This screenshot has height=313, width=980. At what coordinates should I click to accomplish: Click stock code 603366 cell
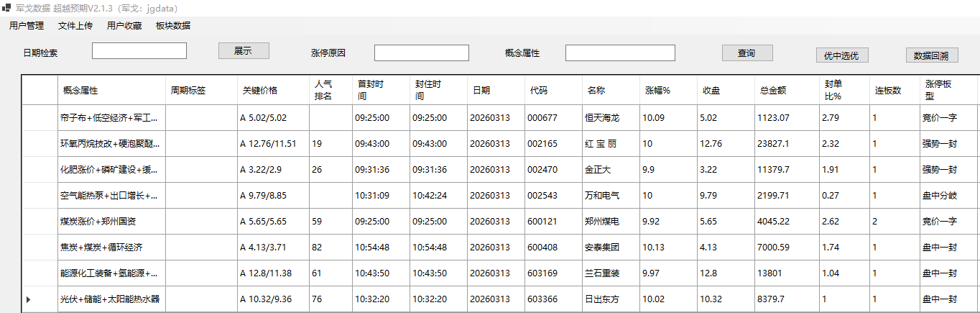point(553,299)
